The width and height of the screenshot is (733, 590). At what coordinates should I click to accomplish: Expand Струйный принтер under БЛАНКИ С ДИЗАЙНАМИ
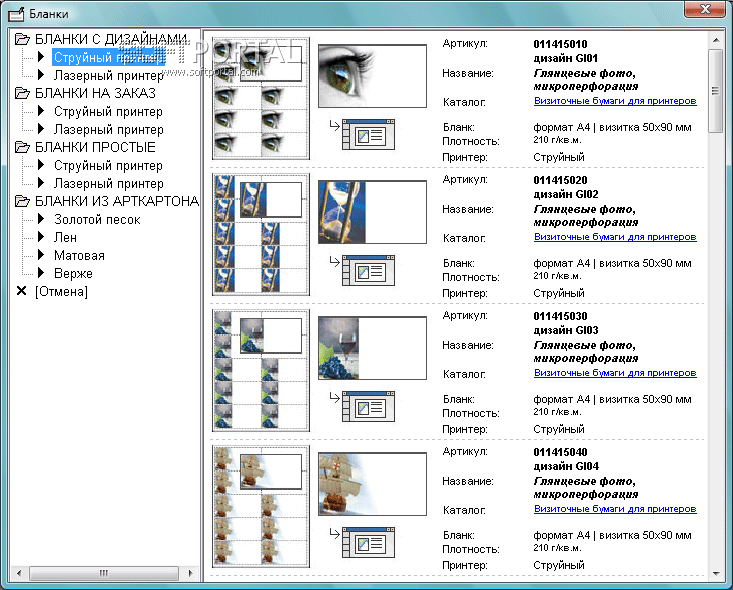pos(41,57)
